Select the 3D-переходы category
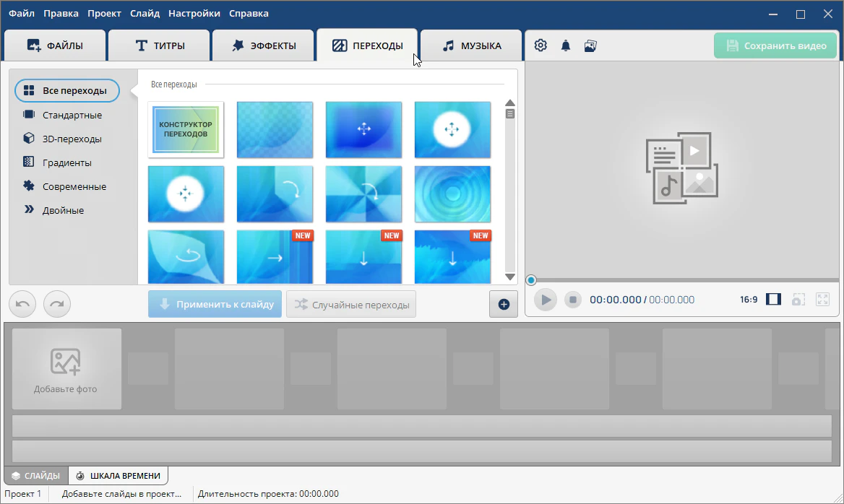844x504 pixels. pyautogui.click(x=72, y=139)
